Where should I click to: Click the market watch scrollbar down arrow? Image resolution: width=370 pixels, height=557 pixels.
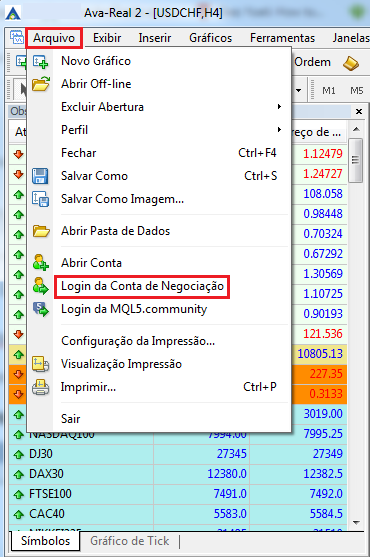357,523
